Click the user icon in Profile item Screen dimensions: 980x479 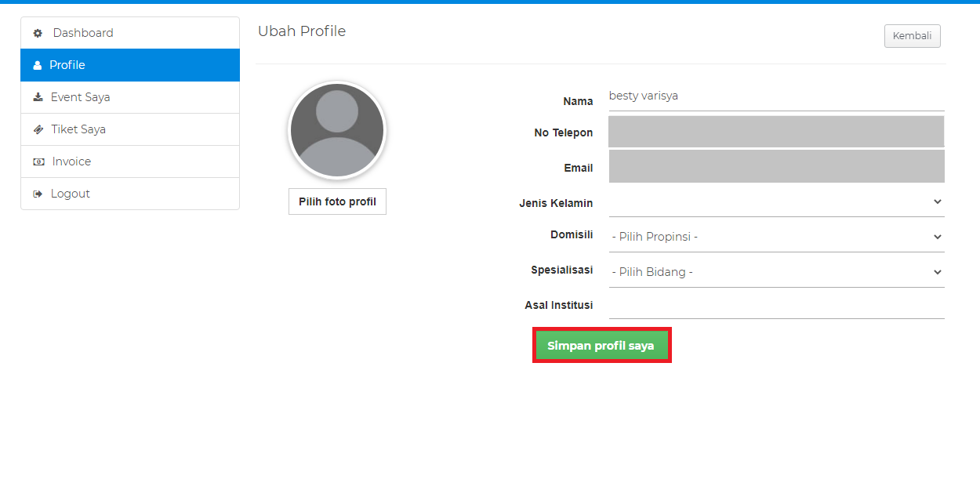(x=38, y=66)
